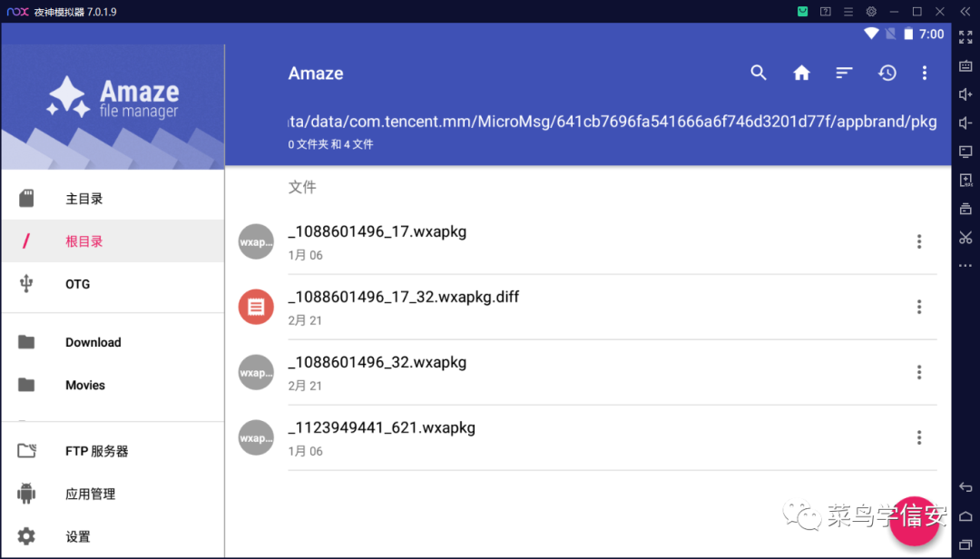The width and height of the screenshot is (980, 559).
Task: Open 主目录 in the drawer
Action: tap(113, 199)
